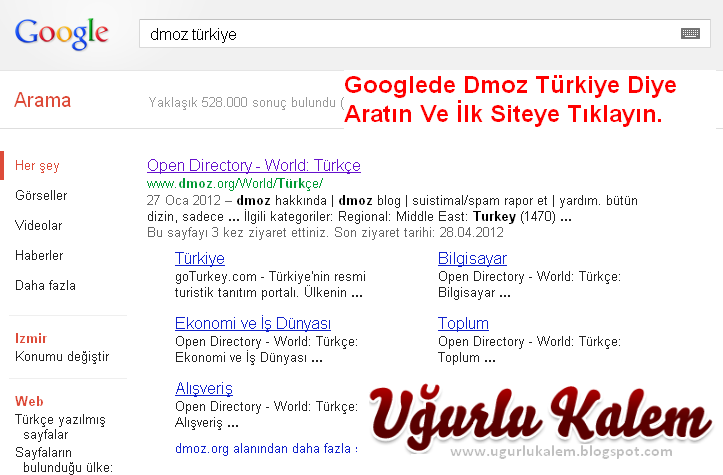Switch to Haberler news results
The width and height of the screenshot is (723, 475).
(39, 255)
